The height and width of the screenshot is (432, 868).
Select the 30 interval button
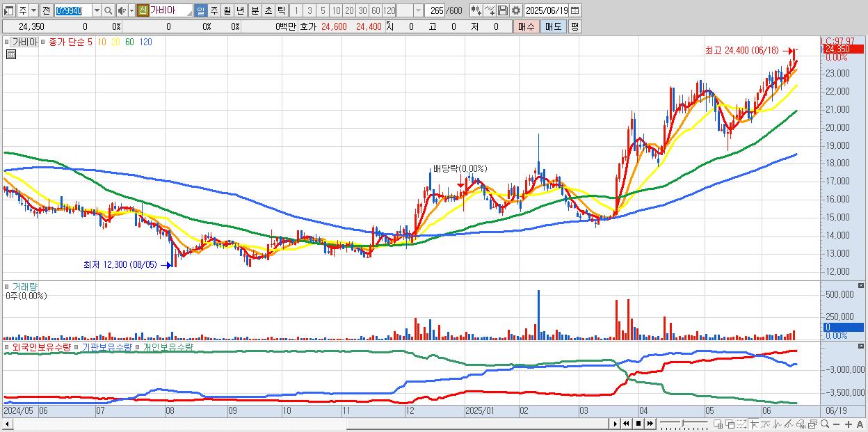(x=362, y=10)
